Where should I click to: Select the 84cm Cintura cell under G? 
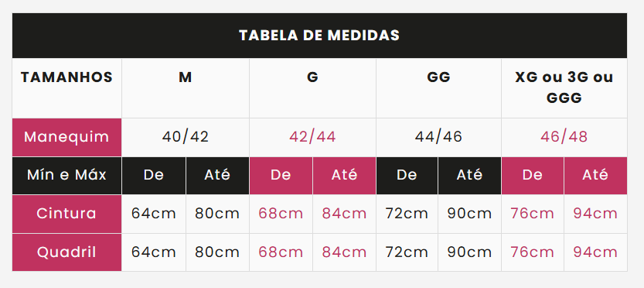point(344,214)
